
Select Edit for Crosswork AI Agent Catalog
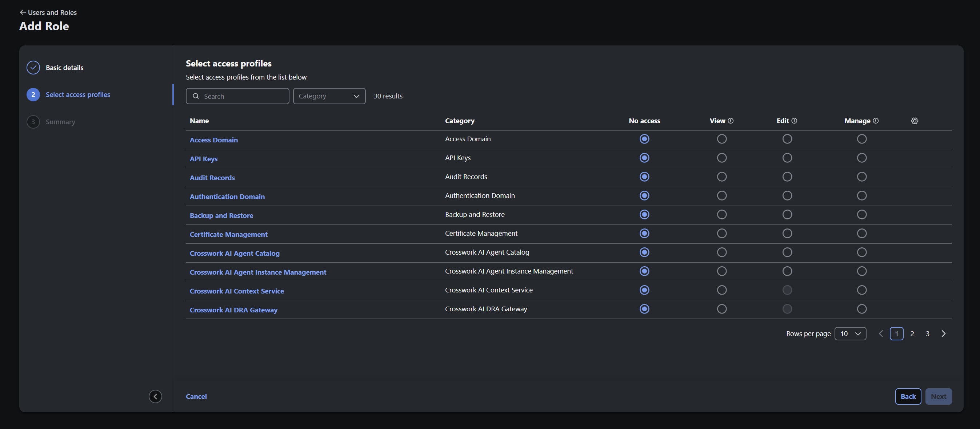tap(787, 252)
